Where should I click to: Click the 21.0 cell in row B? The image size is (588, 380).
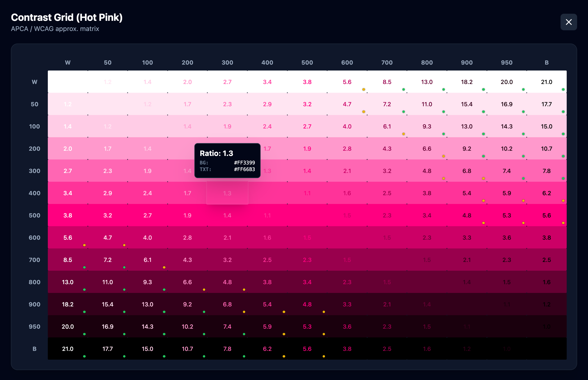pyautogui.click(x=68, y=349)
